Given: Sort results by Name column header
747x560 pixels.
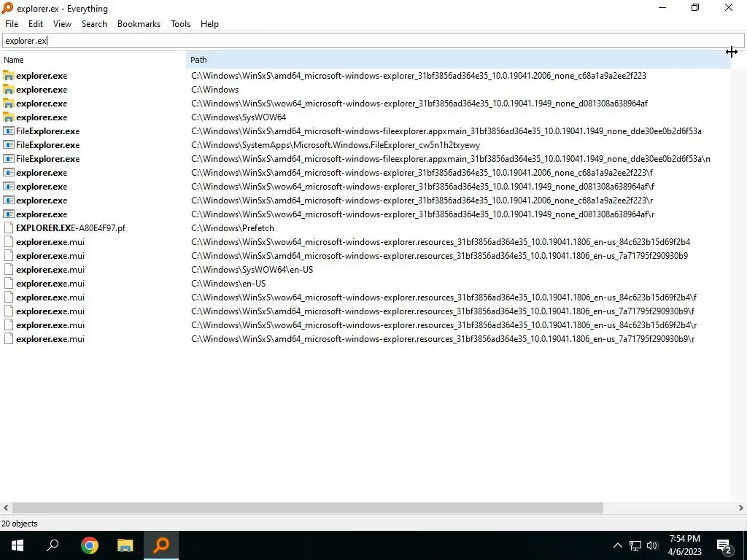Looking at the screenshot, I should tap(93, 60).
